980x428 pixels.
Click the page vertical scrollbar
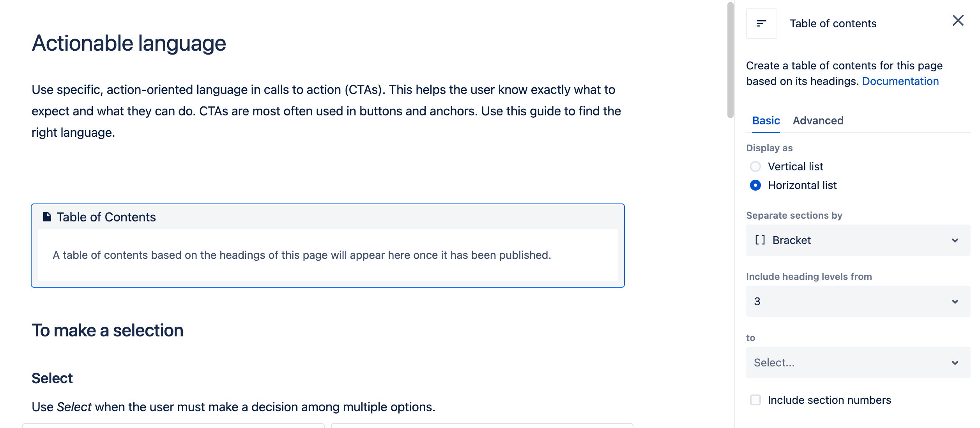coord(730,60)
